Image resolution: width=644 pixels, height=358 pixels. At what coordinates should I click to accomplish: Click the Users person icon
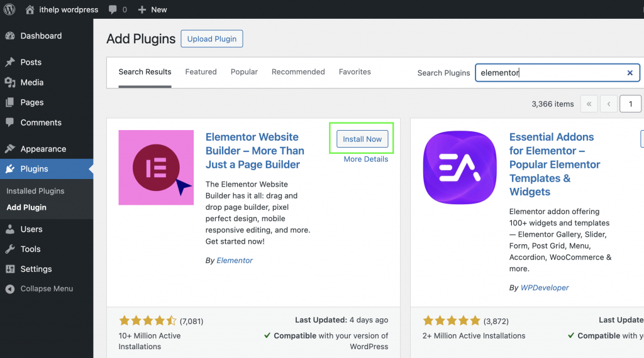[x=10, y=229]
